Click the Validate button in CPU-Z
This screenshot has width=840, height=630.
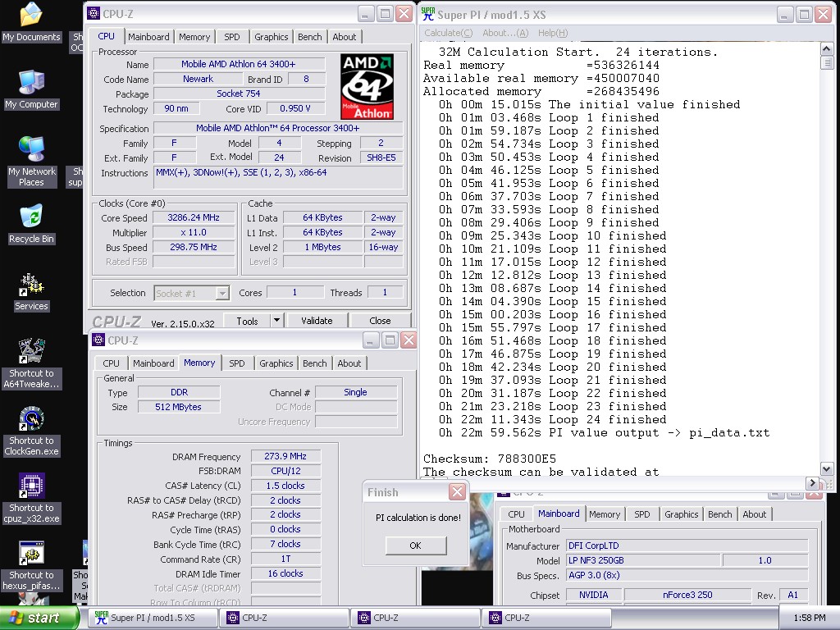click(317, 321)
